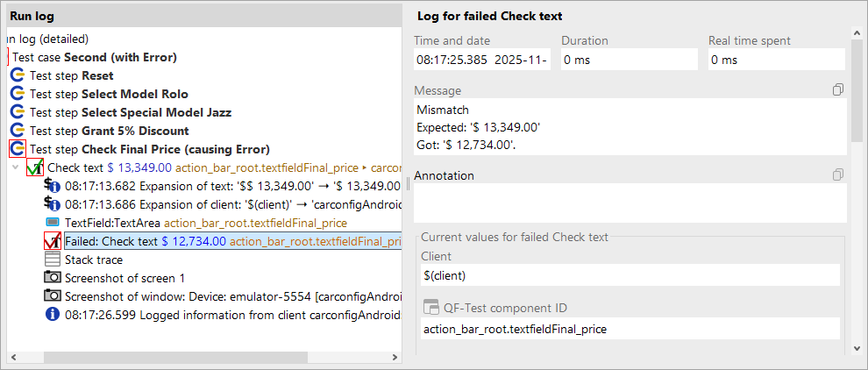
Task: Click the QF-Test component ID icon
Action: [430, 307]
